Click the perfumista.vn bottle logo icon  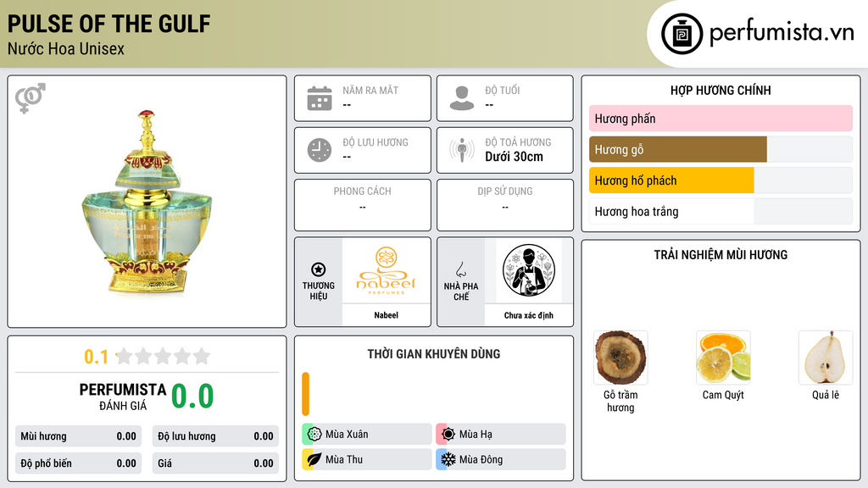[x=682, y=34]
